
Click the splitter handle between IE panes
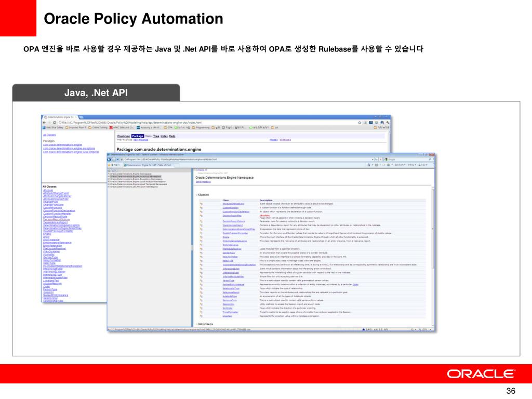pyautogui.click(x=192, y=248)
